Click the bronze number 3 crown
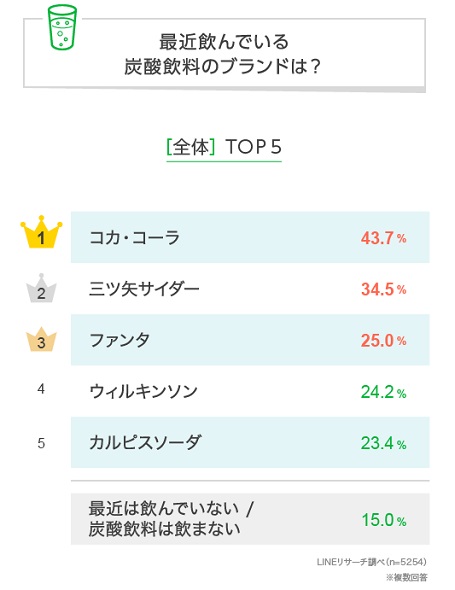The image size is (455, 590). 41,339
